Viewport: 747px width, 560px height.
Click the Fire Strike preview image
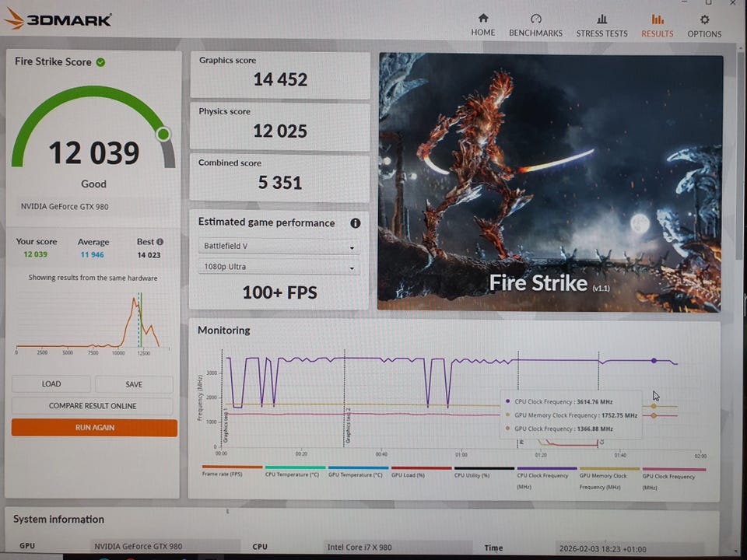550,182
